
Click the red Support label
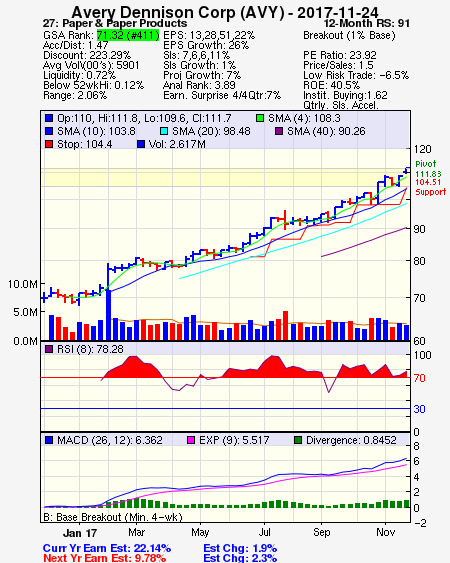click(x=431, y=192)
